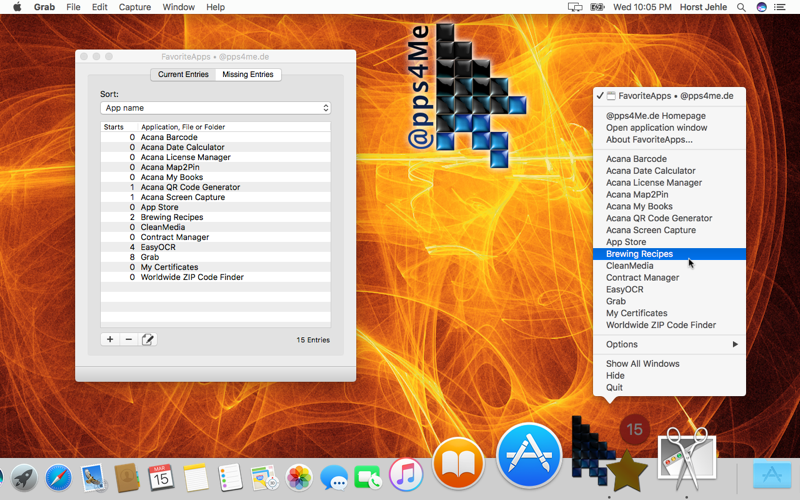This screenshot has width=800, height=500.
Task: Open Messages speech bubble icon in Dock
Action: pyautogui.click(x=334, y=478)
